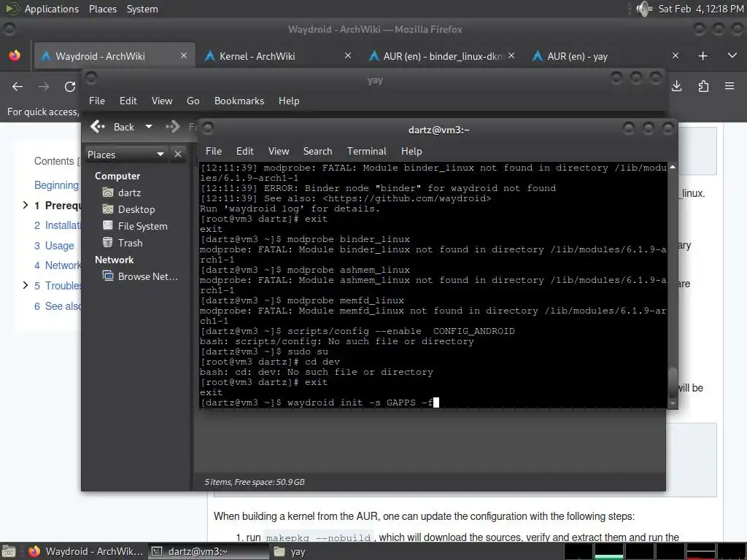This screenshot has height=560, width=747.
Task: Switch to Waydroid Firefox taskbar button
Action: [x=86, y=551]
